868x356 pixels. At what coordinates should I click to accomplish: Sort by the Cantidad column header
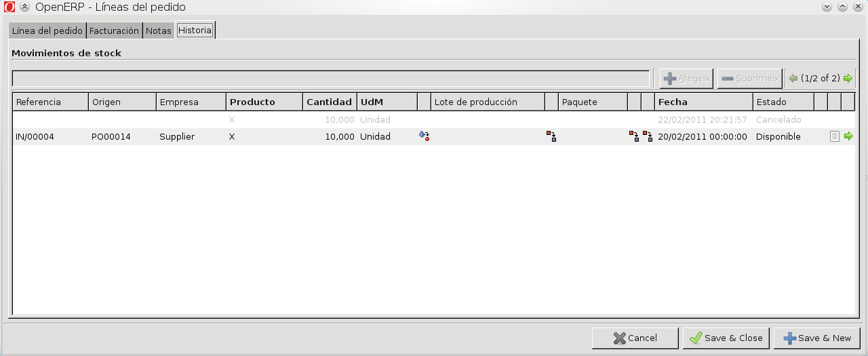[330, 102]
